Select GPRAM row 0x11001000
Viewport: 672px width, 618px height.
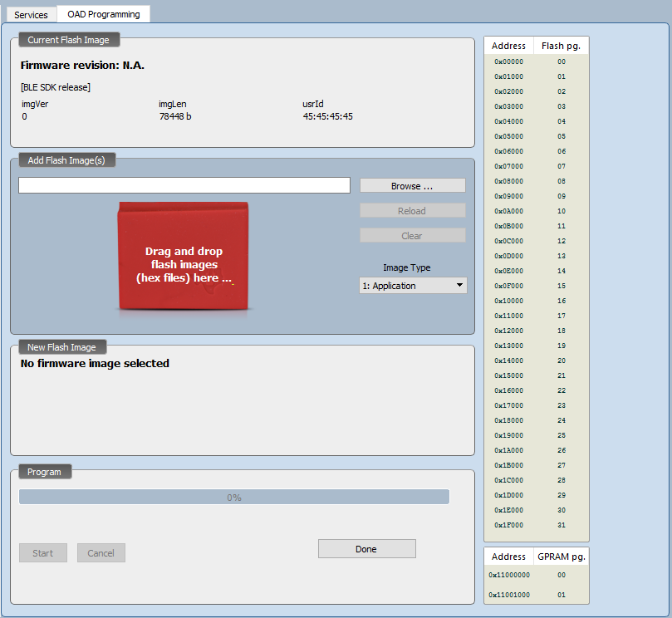[x=536, y=595]
